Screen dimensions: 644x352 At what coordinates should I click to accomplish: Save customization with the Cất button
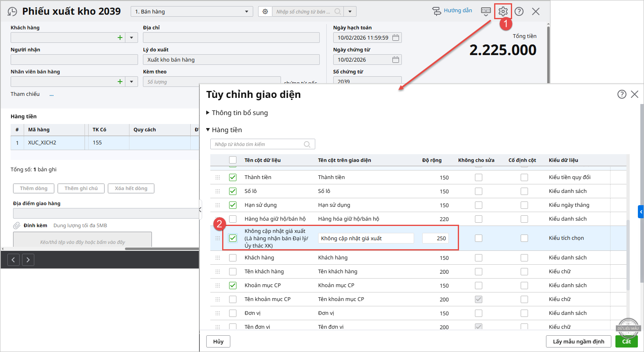tap(626, 341)
